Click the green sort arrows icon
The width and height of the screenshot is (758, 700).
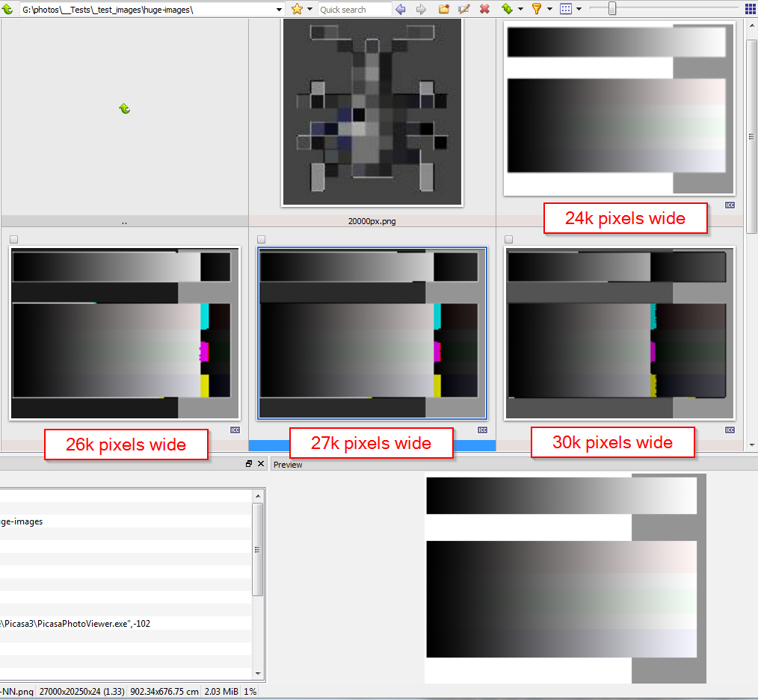coord(507,9)
